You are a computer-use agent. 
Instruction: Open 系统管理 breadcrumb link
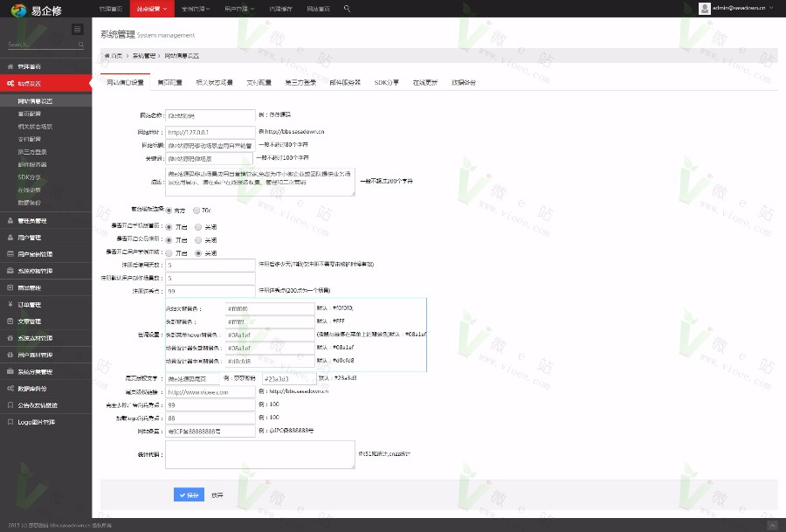pyautogui.click(x=144, y=56)
